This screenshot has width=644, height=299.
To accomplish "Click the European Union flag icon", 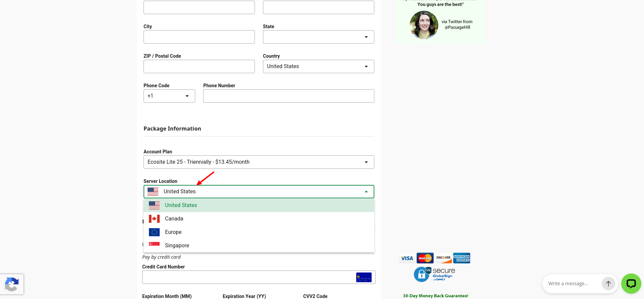I will click(154, 232).
